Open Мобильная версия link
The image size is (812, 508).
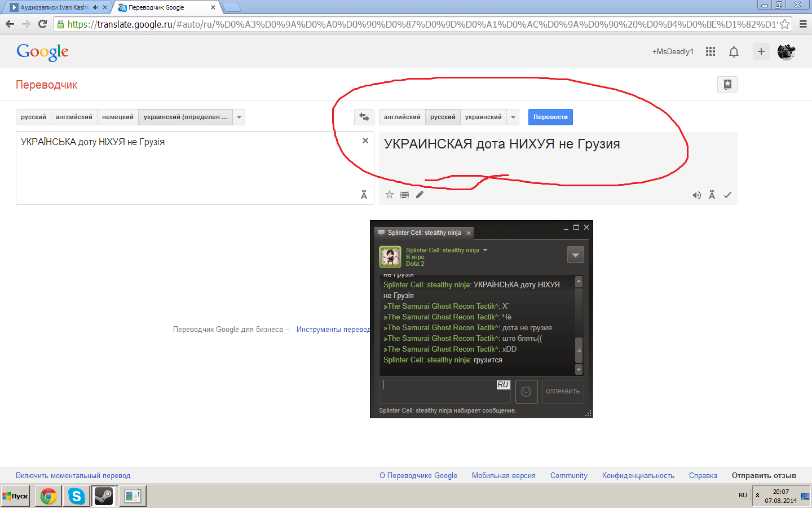click(x=504, y=475)
